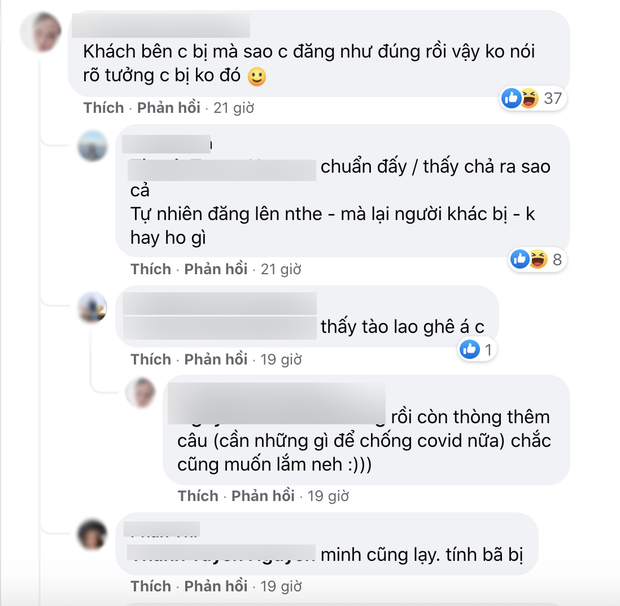Image resolution: width=620 pixels, height=606 pixels.
Task: Open the avatar beside the "thấy tào lao" reply
Action: [x=93, y=306]
